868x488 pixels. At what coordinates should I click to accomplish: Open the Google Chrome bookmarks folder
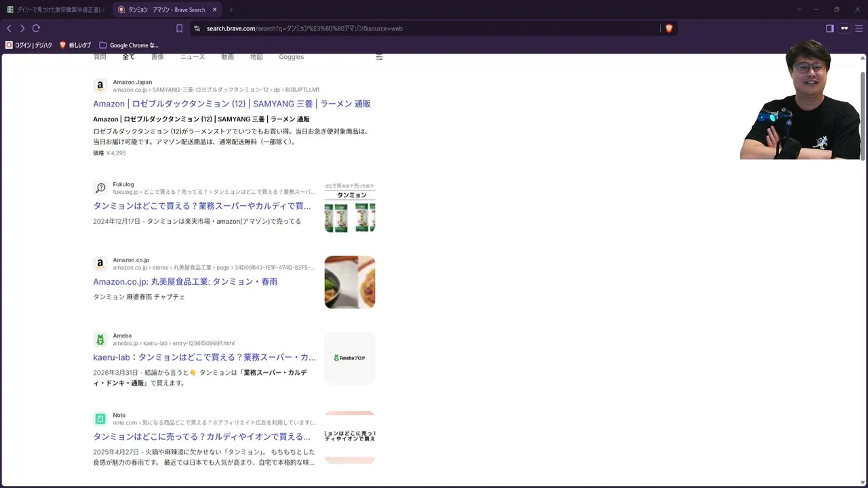pos(129,45)
